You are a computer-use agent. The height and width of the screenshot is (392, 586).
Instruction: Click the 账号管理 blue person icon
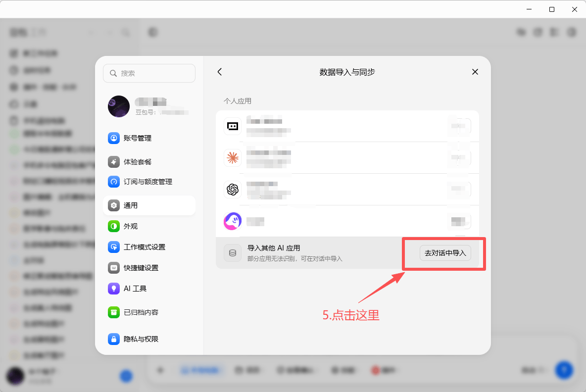tap(114, 138)
